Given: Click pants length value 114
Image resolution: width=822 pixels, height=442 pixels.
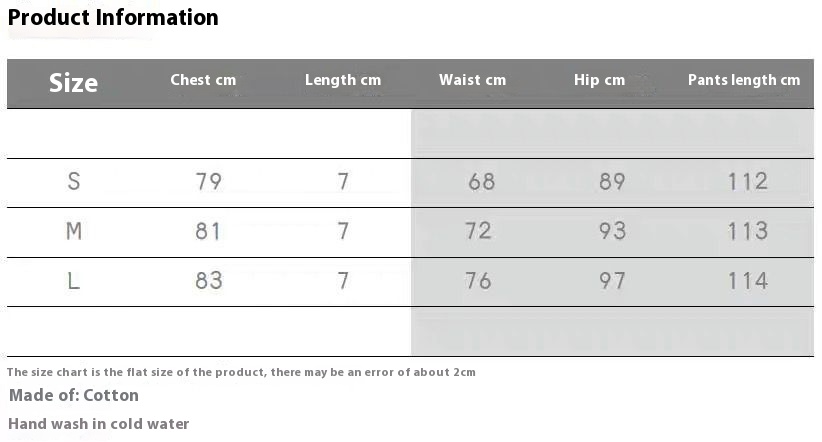Looking at the screenshot, I should click(748, 281).
